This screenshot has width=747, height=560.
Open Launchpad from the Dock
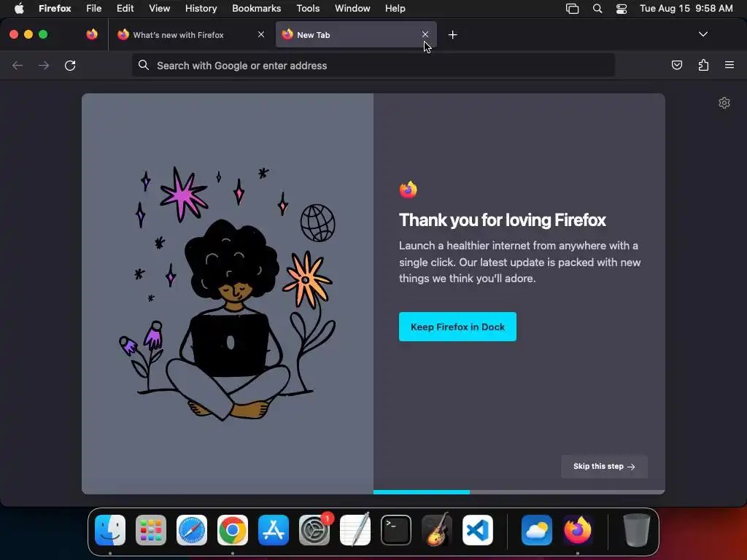pos(151,529)
